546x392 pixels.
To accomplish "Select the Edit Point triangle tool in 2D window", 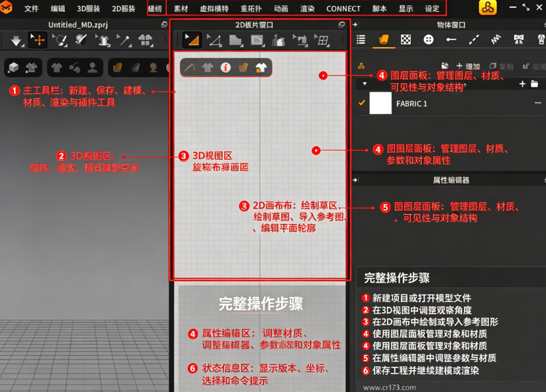I will (215, 40).
